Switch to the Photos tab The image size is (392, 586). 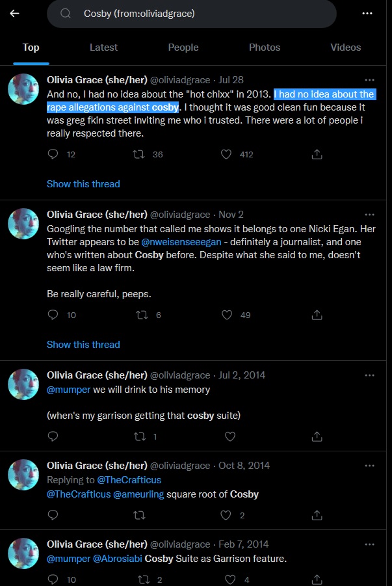coord(265,47)
